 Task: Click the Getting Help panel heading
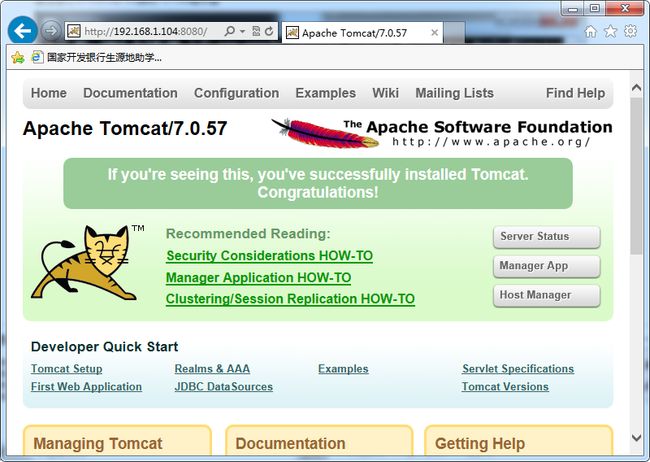point(480,443)
